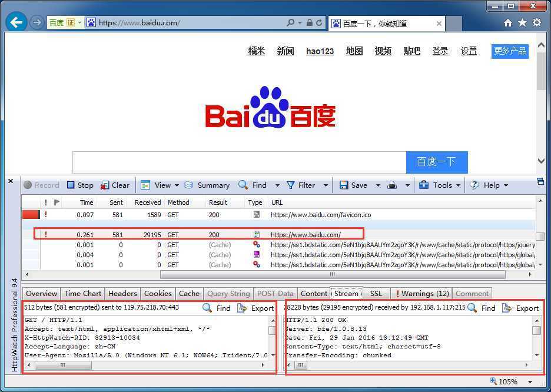Switch to the Overview tab
Viewport: 551px width, 392px height.
pyautogui.click(x=41, y=294)
